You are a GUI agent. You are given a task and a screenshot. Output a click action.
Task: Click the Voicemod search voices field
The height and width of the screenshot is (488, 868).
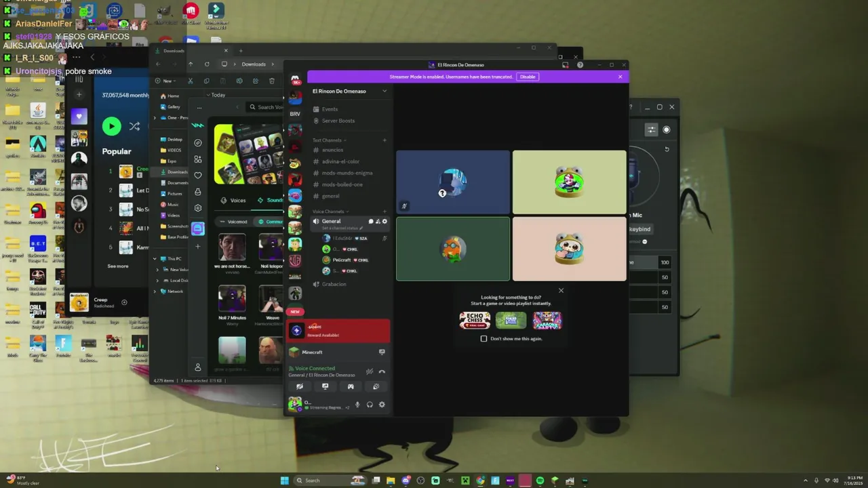[x=266, y=107]
